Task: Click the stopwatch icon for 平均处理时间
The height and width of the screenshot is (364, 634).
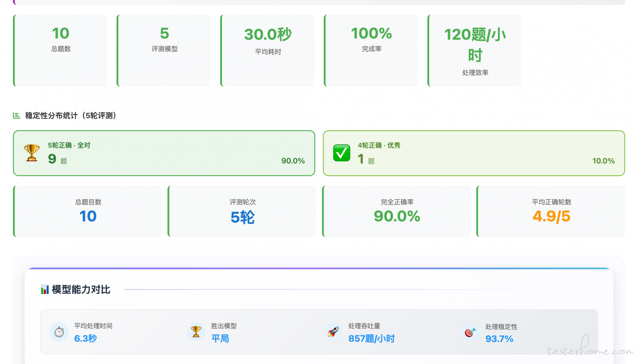Action: [59, 332]
